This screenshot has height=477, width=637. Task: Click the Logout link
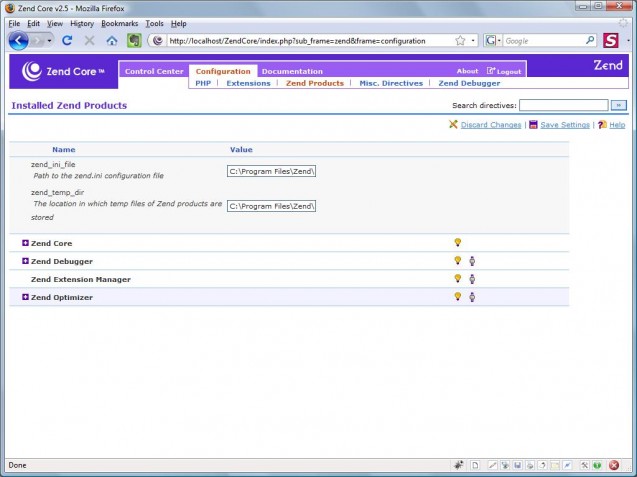[x=504, y=71]
